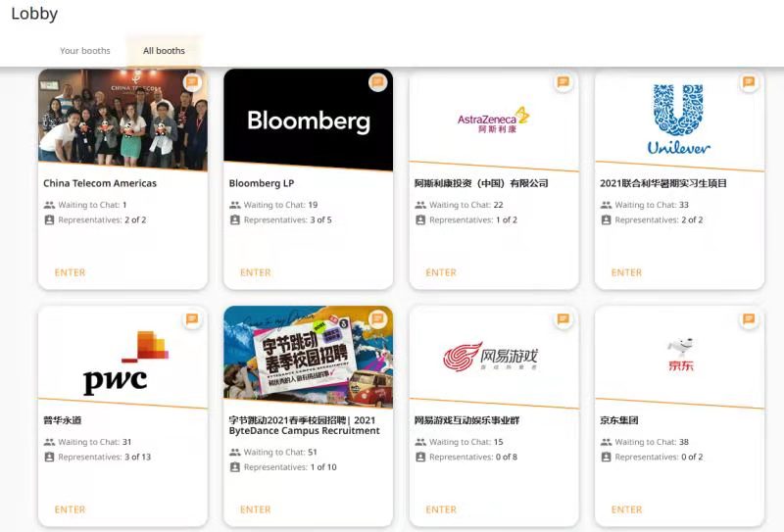
Task: Open the China Telecom group photo thumbnail
Action: 123,120
